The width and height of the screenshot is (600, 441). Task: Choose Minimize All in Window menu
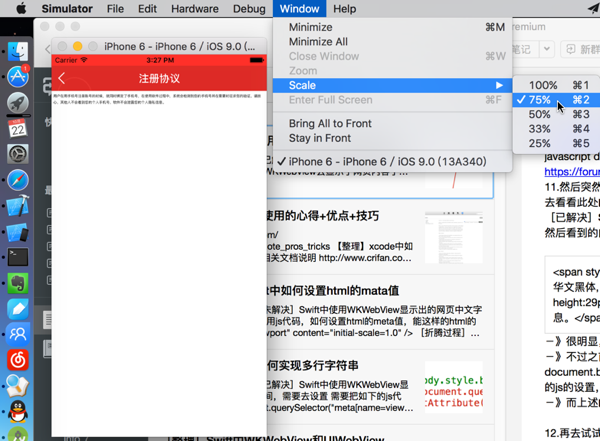coord(393,42)
